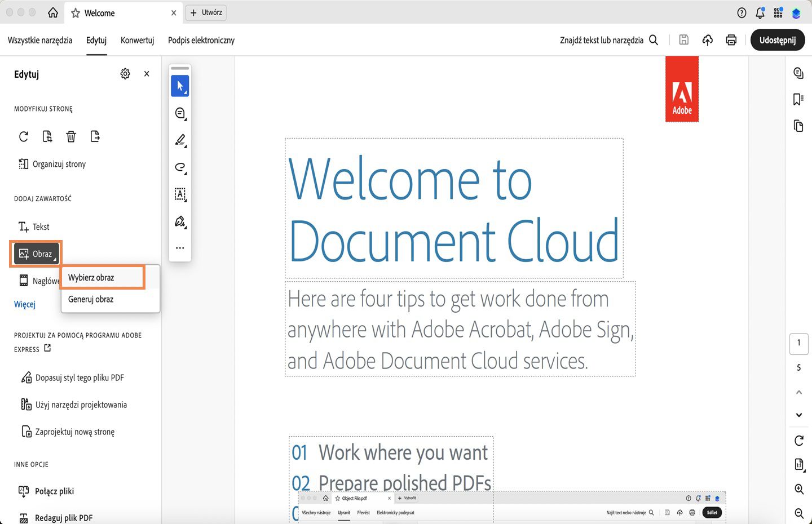
Task: Click the rotate page icon under Modyfikuj stronę
Action: [x=23, y=136]
